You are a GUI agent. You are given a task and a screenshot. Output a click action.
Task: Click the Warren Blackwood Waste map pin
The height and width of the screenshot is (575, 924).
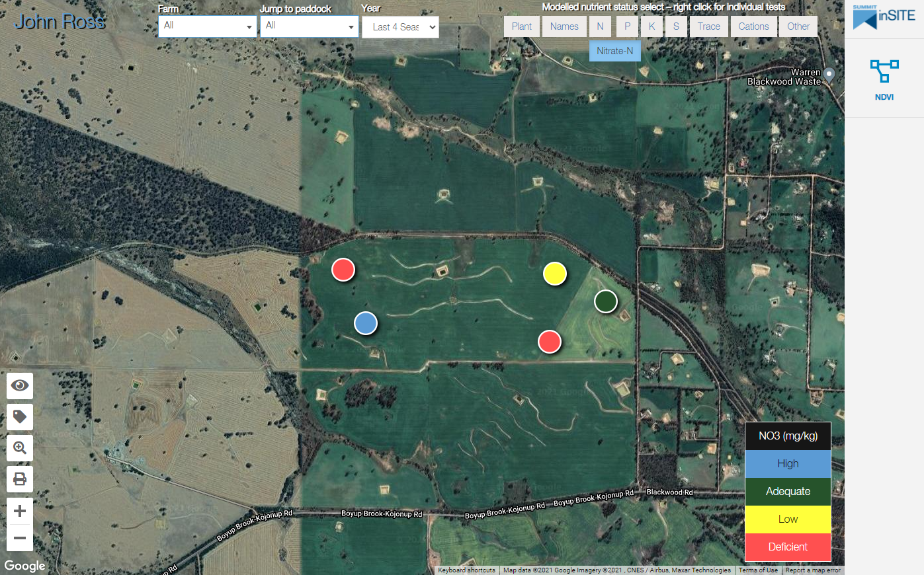coord(829,74)
